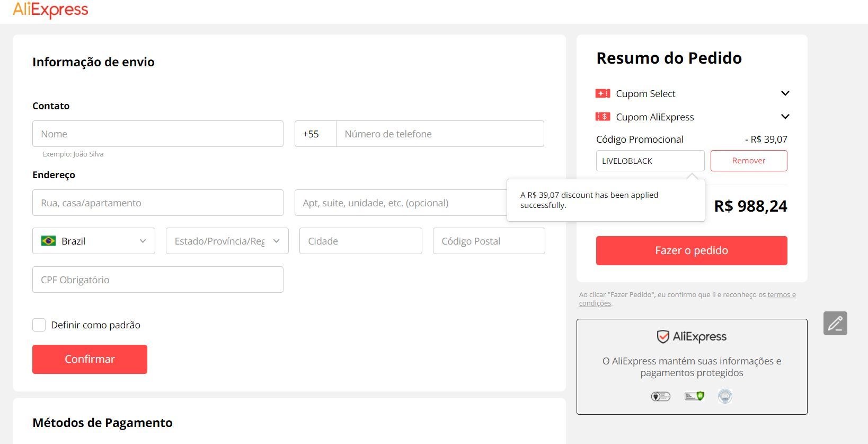Click the Nome input field
The width and height of the screenshot is (868, 444).
(x=158, y=134)
